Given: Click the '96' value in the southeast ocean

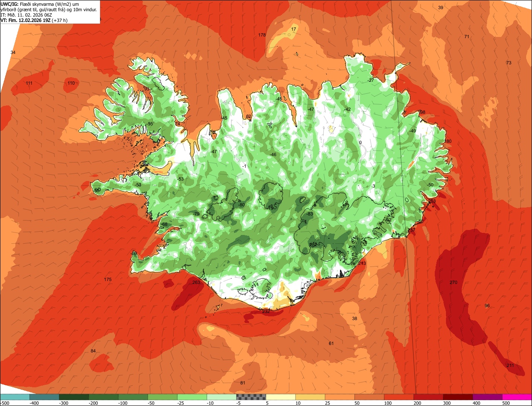Looking at the screenshot, I should point(487,306).
